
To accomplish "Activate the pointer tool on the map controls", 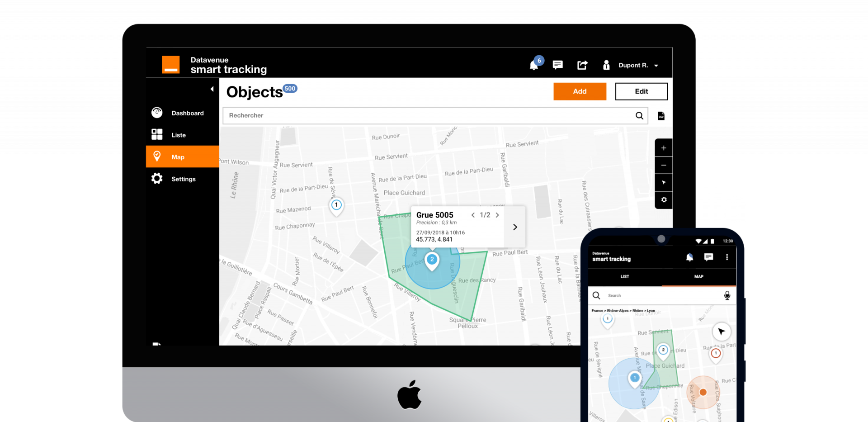I will pyautogui.click(x=663, y=182).
